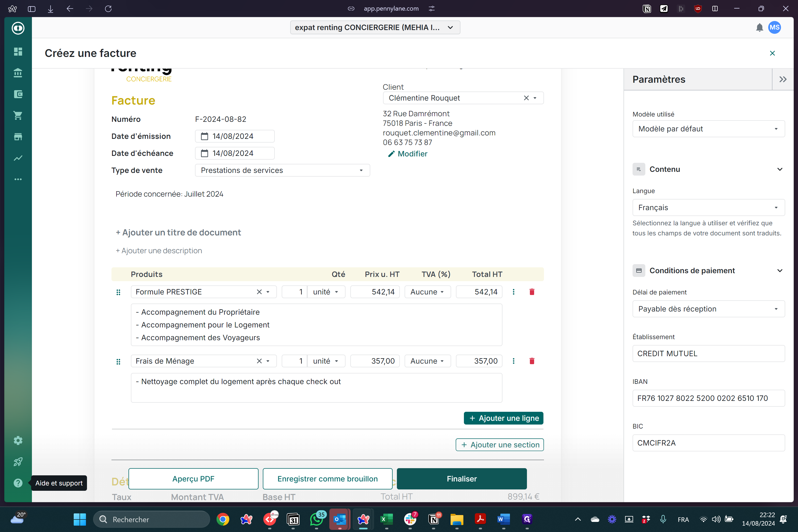Grab the drag handle of Frais de Ménage line
This screenshot has width=798, height=532.
click(x=118, y=362)
